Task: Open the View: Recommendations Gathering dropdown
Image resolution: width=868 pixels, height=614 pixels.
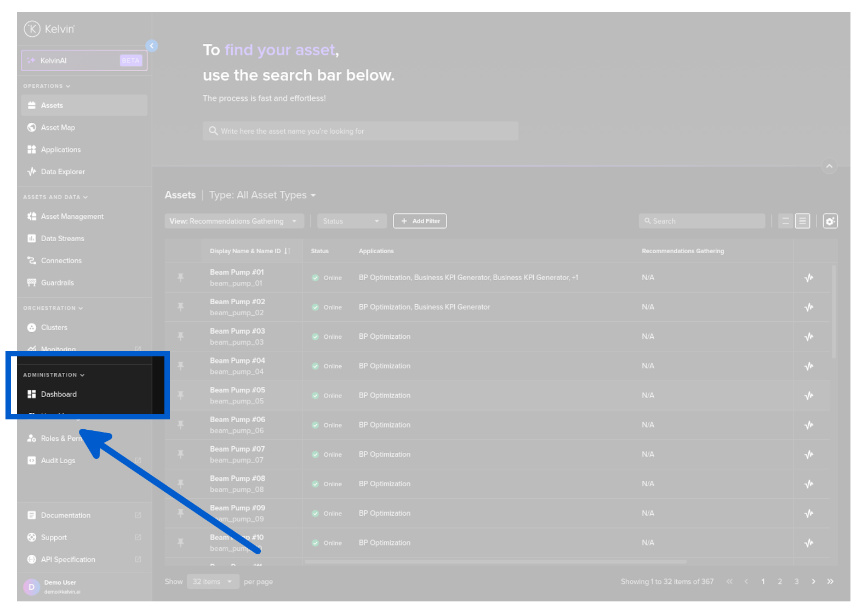Action: point(234,221)
